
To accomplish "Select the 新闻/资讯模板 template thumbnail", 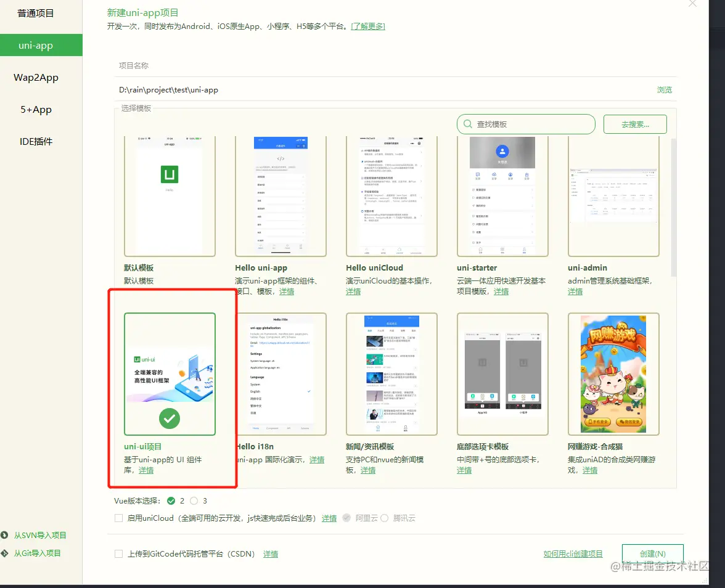I will tap(391, 374).
